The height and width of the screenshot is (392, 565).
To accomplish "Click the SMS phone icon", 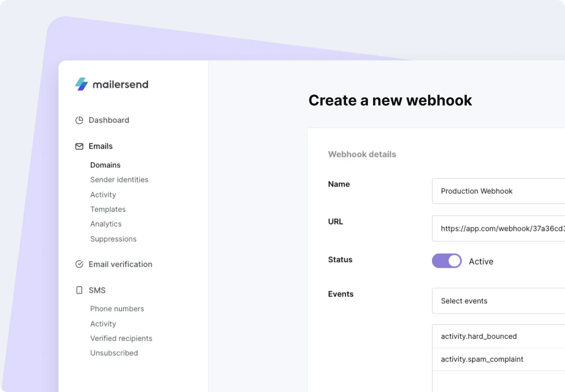I will tap(79, 290).
